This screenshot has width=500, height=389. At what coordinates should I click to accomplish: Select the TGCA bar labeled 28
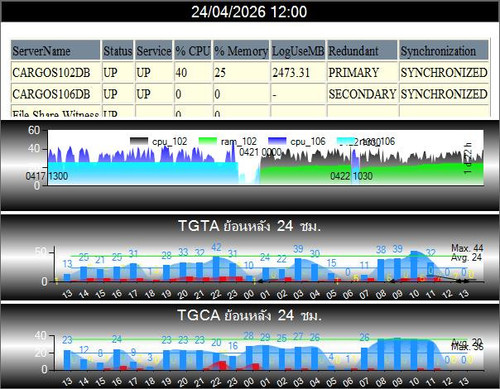pyautogui.click(x=249, y=358)
